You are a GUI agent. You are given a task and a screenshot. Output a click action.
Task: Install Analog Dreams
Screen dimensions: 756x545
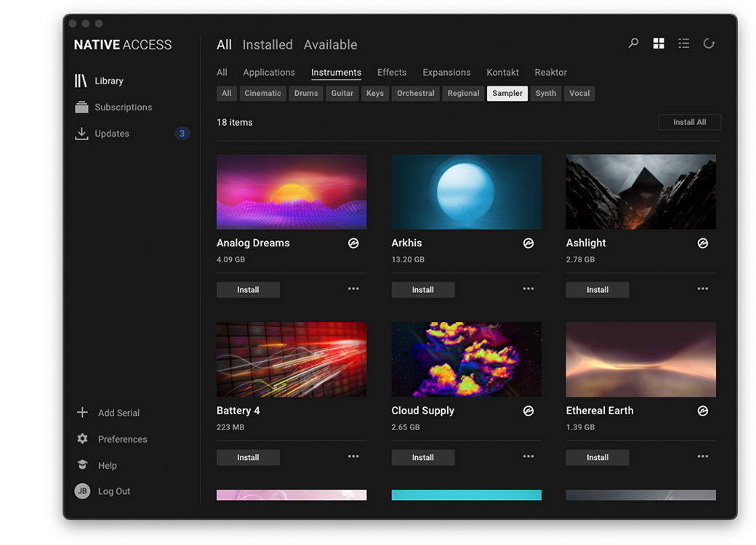(248, 290)
